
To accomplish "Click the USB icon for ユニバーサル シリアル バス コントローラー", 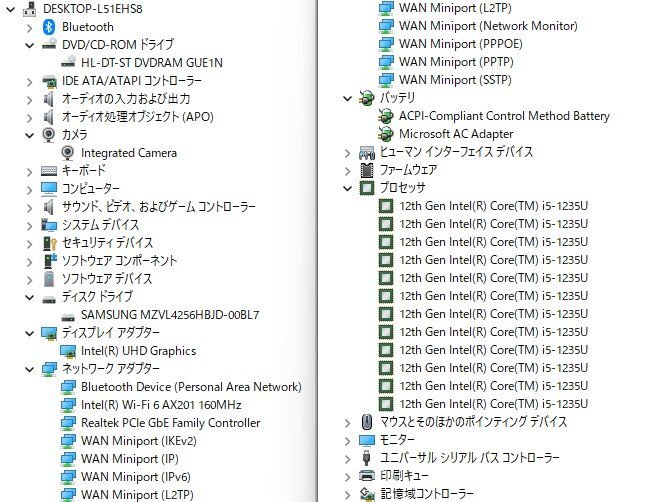I will coord(366,458).
